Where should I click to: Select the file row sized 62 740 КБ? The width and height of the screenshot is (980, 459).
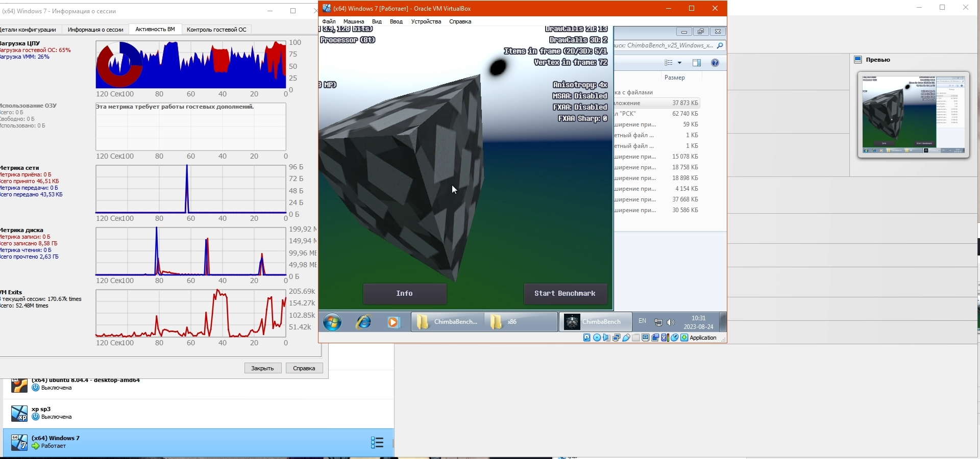[x=657, y=114]
